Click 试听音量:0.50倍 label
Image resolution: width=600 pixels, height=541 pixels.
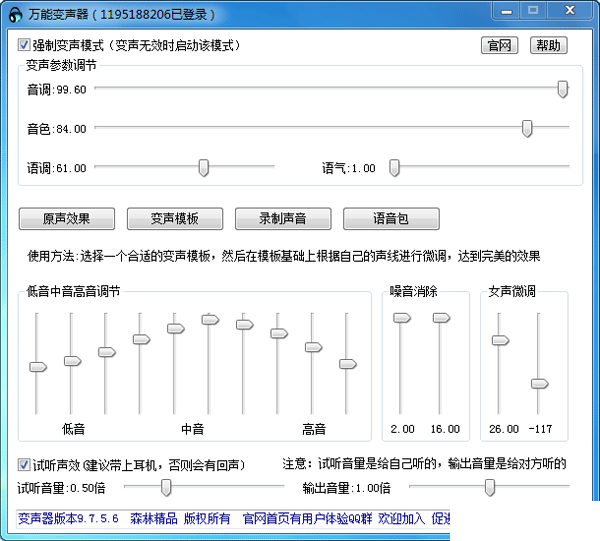click(x=61, y=488)
